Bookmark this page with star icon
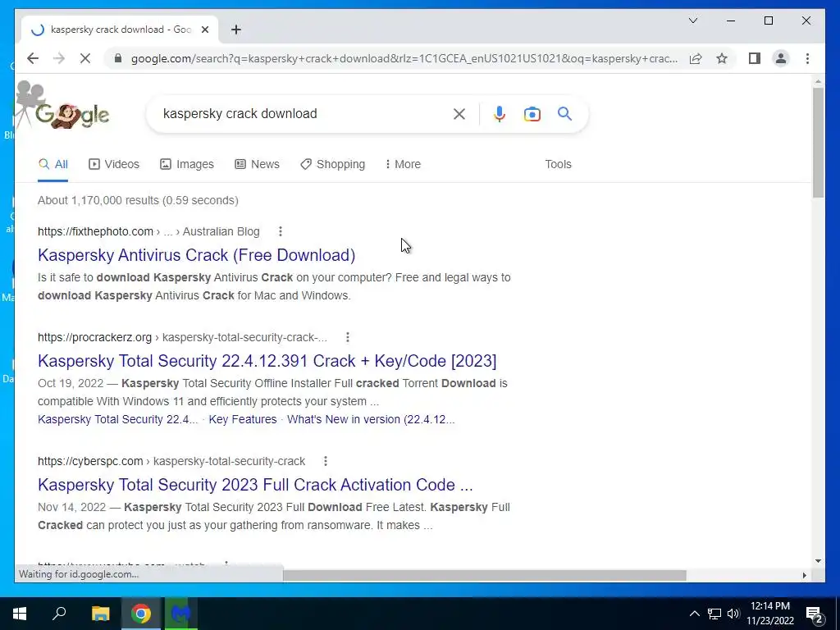This screenshot has height=630, width=840. click(722, 58)
